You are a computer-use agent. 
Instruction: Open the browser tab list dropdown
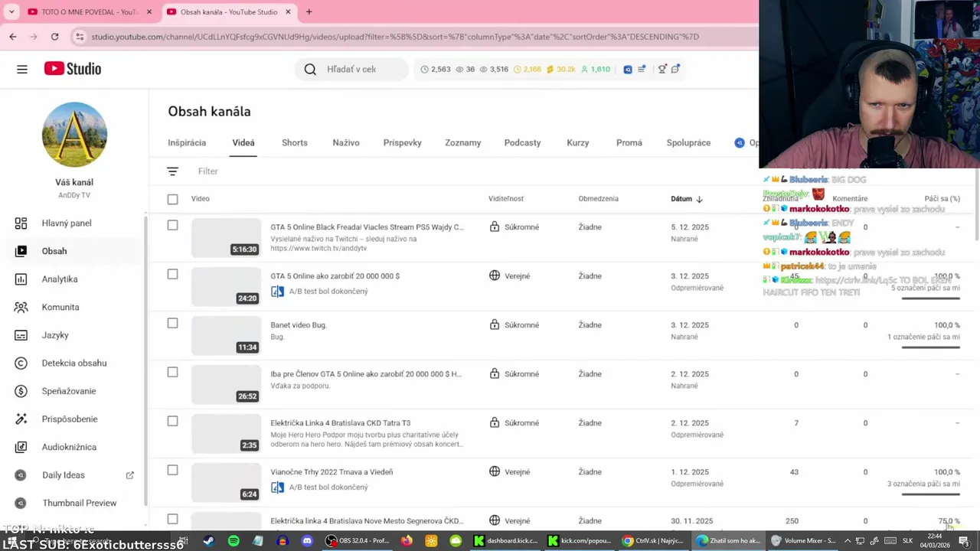(11, 11)
